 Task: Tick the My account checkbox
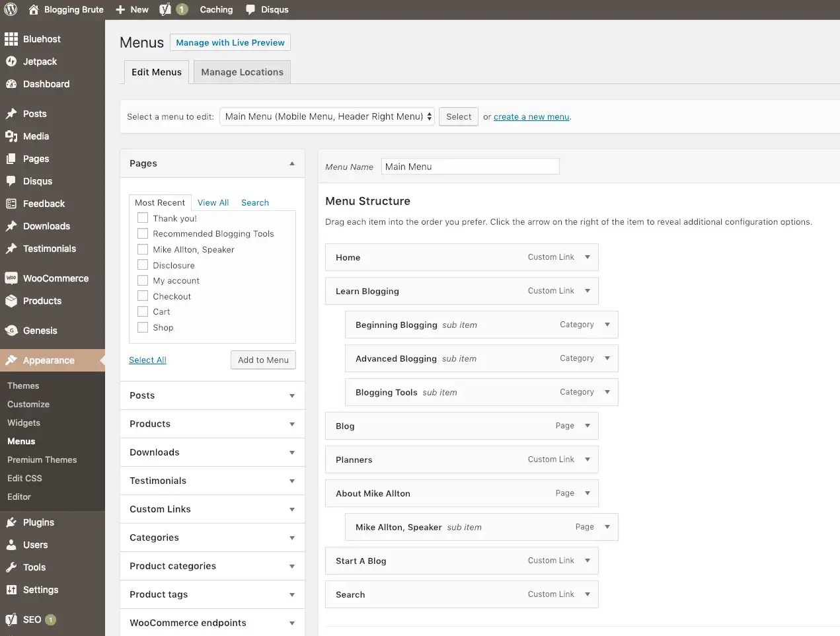click(143, 280)
